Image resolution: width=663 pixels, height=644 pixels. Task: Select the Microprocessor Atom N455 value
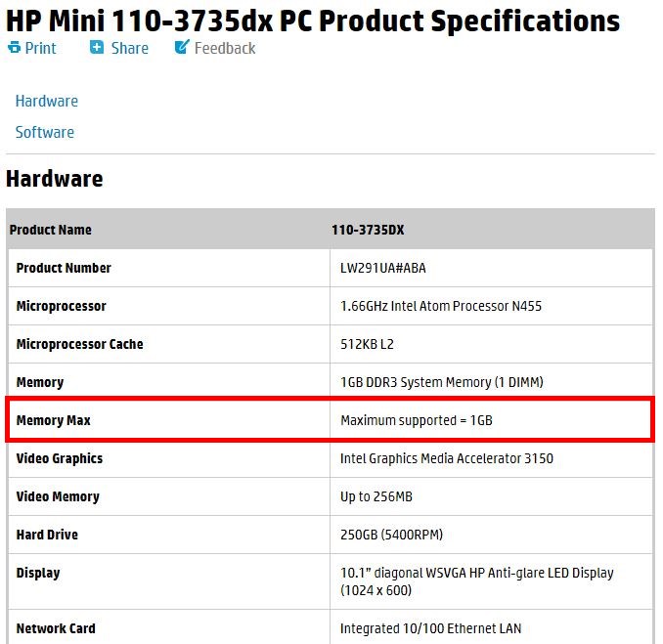click(441, 306)
